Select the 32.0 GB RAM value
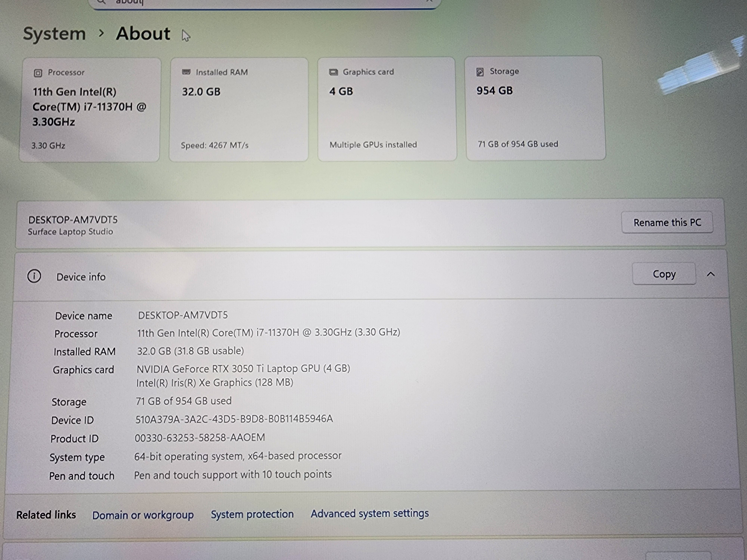 tap(201, 92)
